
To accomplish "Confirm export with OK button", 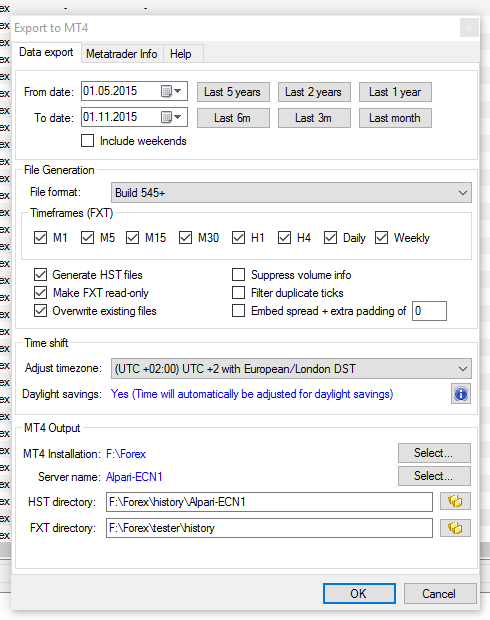I will 359,593.
